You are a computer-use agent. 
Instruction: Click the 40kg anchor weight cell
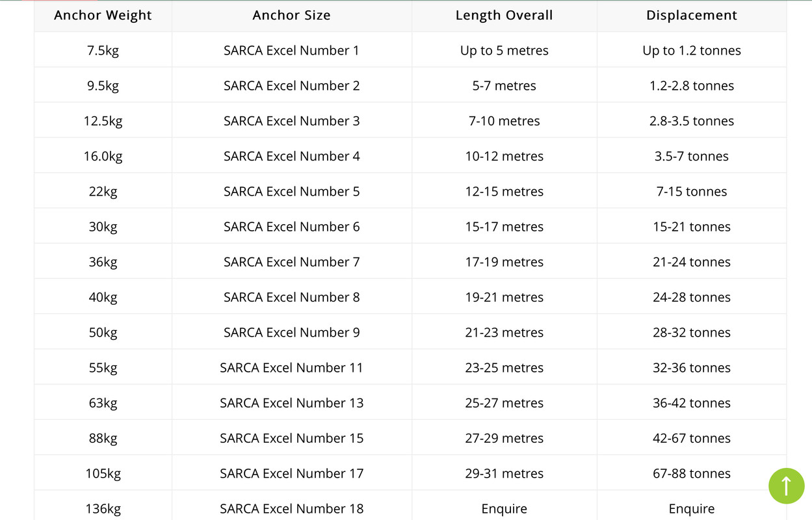click(103, 296)
